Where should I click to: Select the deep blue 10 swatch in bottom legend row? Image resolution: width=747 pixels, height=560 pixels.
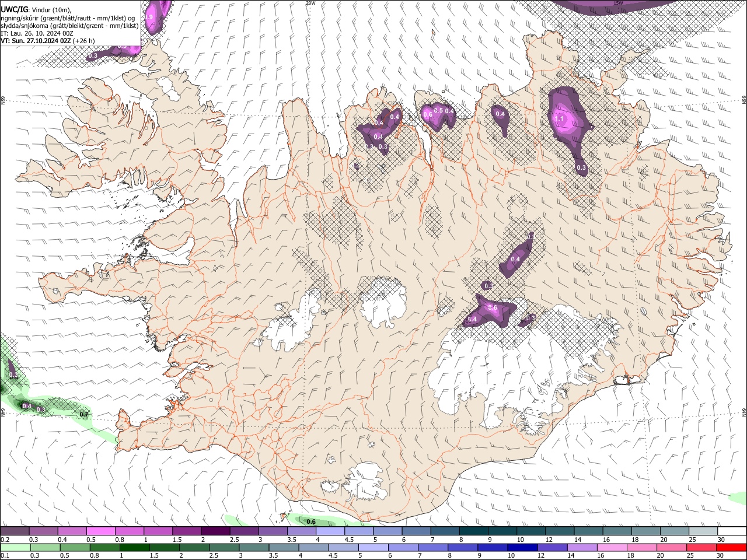522,547
